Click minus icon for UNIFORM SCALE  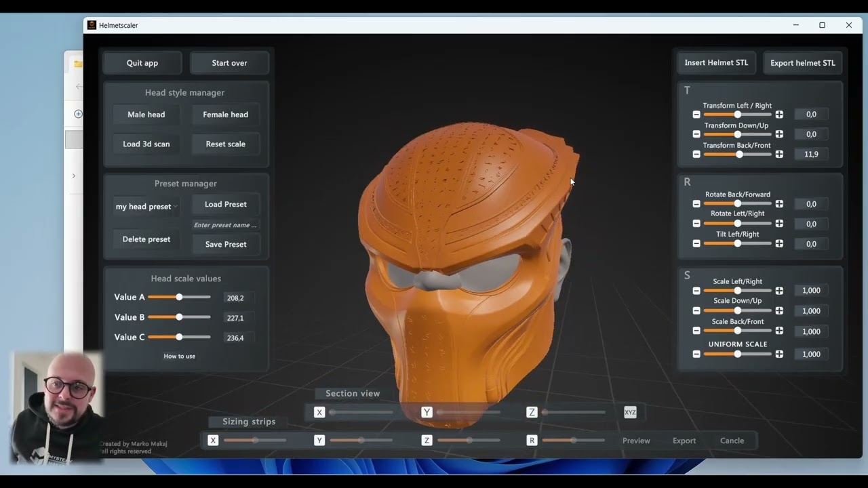click(x=696, y=354)
